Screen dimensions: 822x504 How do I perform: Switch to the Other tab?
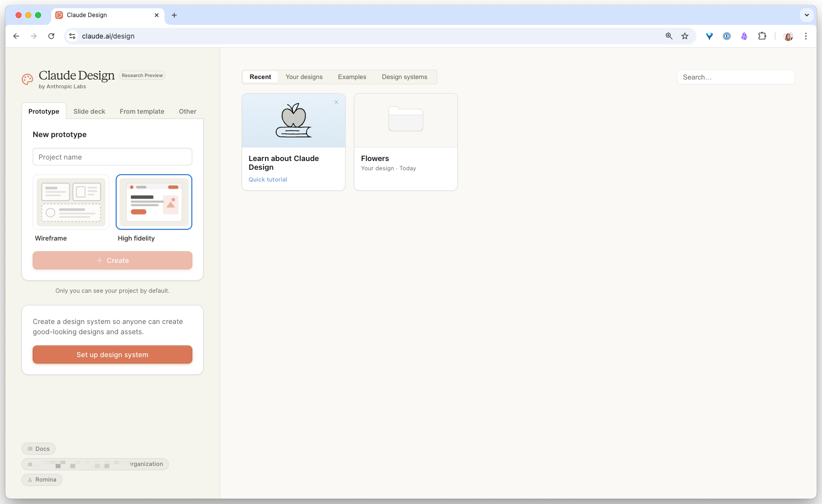pyautogui.click(x=187, y=111)
